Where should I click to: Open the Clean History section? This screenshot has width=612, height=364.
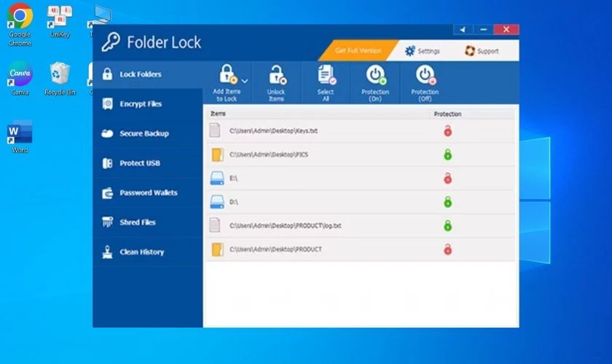pos(147,252)
